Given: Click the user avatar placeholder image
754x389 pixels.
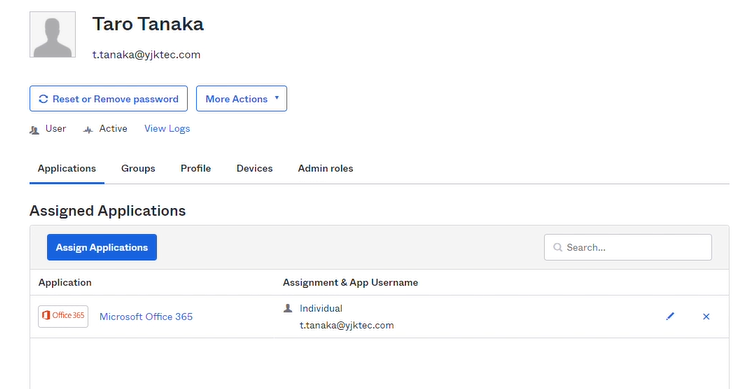Looking at the screenshot, I should tap(52, 35).
